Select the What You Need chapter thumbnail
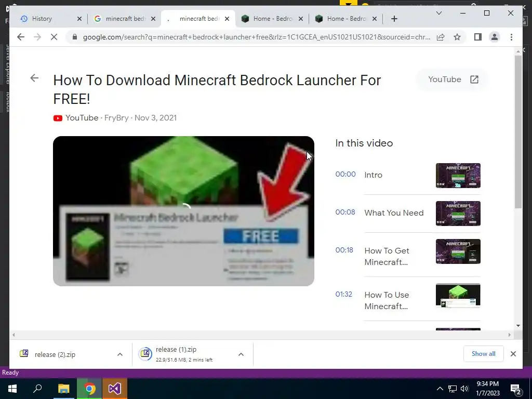 pyautogui.click(x=458, y=214)
